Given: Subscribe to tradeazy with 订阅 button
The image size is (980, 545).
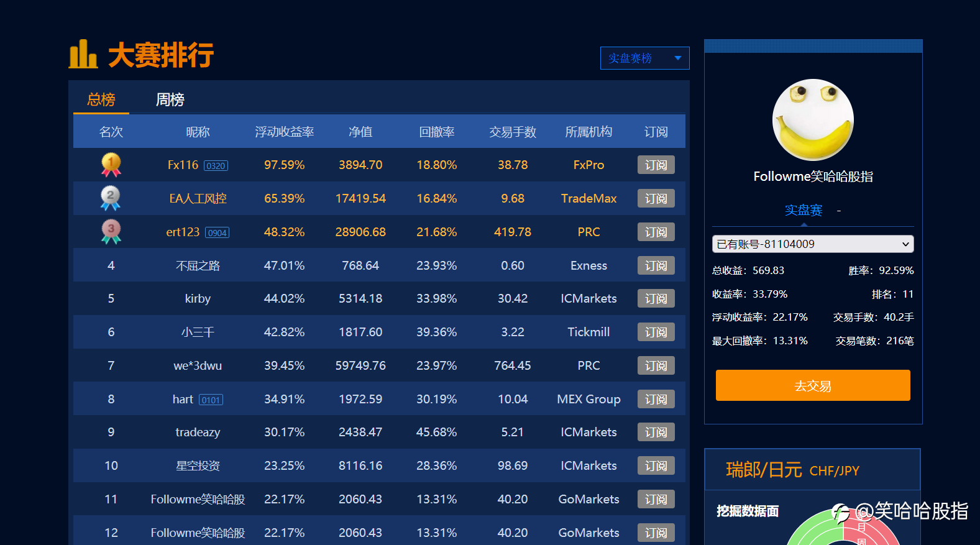Looking at the screenshot, I should tap(656, 432).
